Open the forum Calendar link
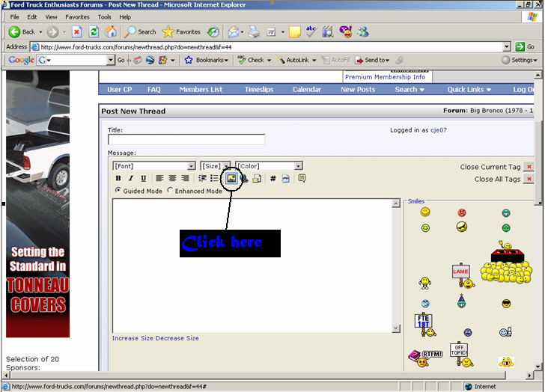545x392 pixels. (307, 90)
